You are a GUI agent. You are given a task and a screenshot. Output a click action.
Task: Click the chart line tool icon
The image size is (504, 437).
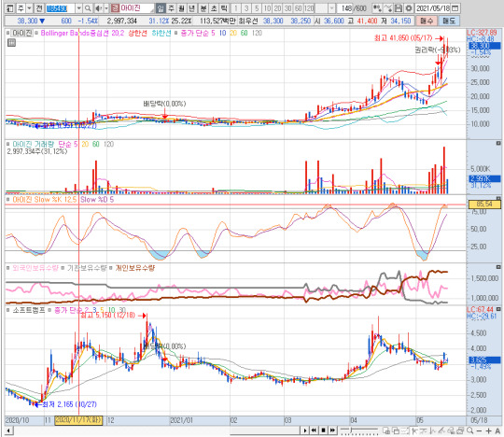[388, 8]
